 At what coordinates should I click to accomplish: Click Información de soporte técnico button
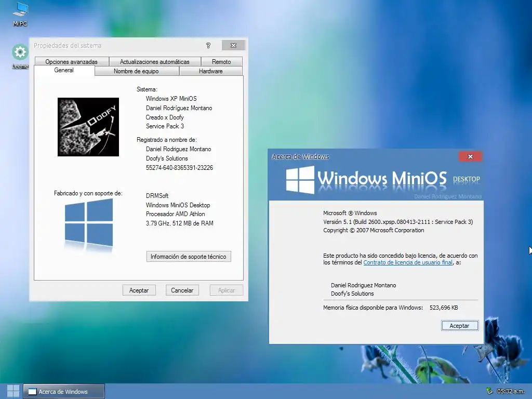coord(188,257)
